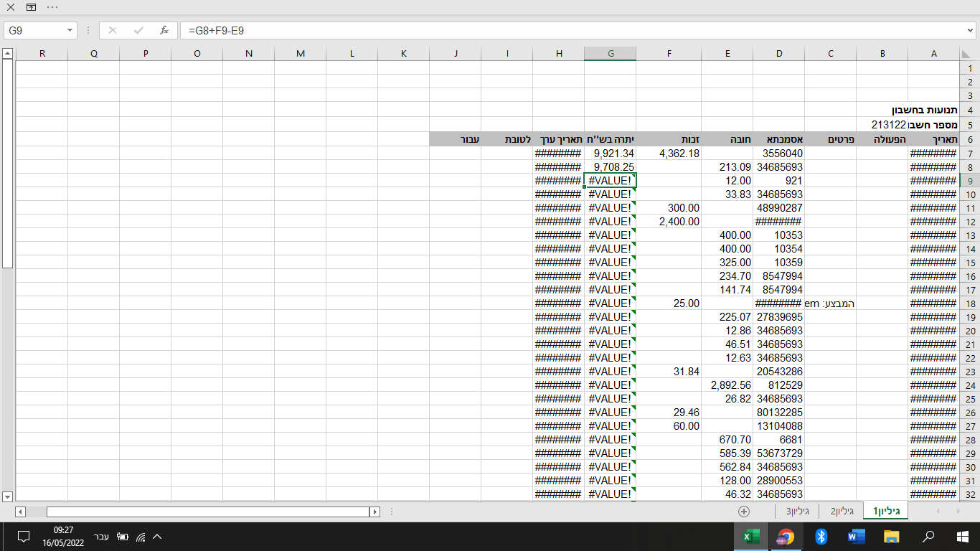Add a new sheet with the plus icon
Screen dimensions: 980x551
(744, 512)
